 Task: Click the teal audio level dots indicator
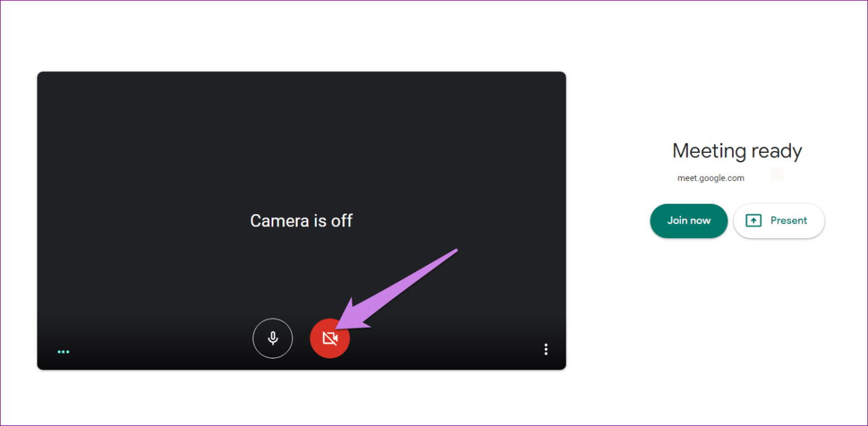[x=63, y=351]
